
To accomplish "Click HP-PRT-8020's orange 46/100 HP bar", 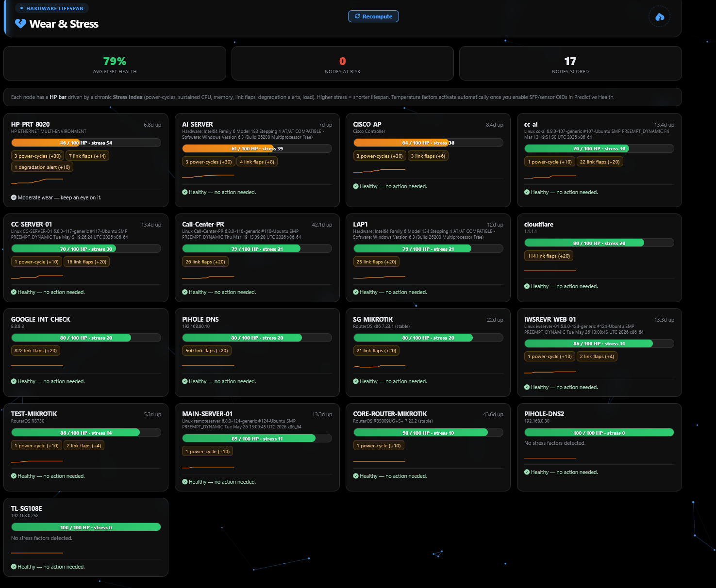I will 86,143.
